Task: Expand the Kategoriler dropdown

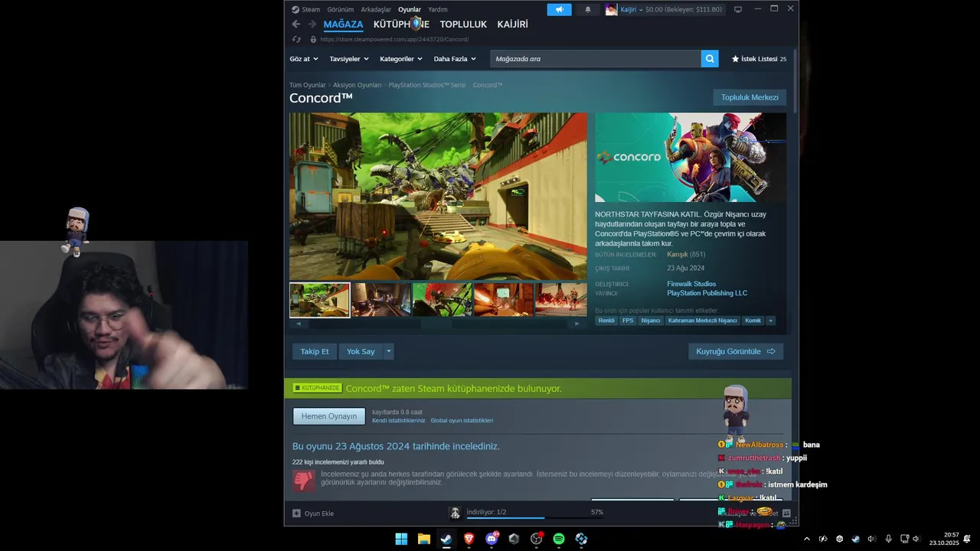Action: pyautogui.click(x=401, y=59)
